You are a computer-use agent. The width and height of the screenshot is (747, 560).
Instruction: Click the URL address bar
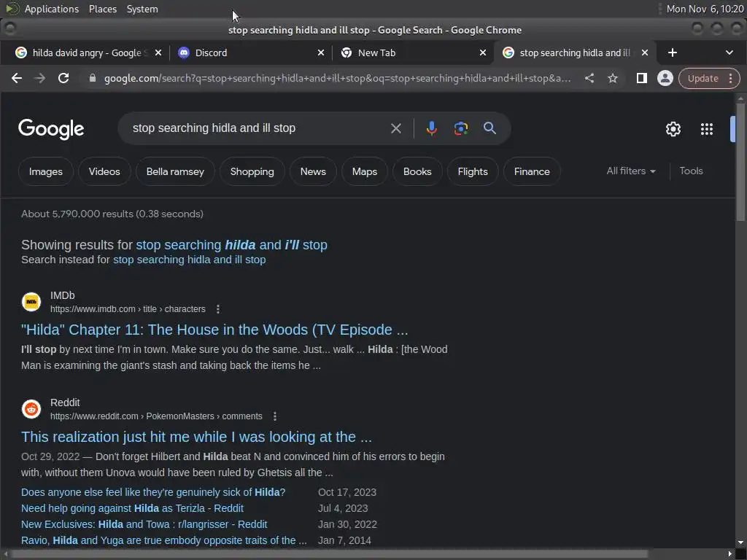[x=336, y=78]
